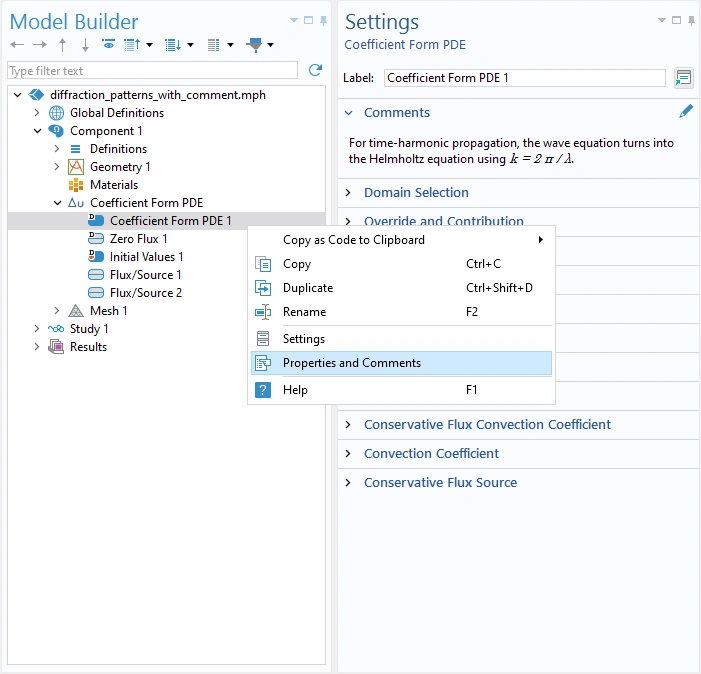Click the comment icon beside Label field
701x674 pixels.
[684, 78]
